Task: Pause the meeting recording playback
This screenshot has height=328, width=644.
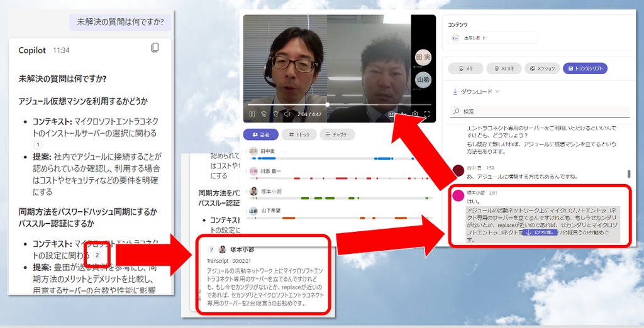Action: tap(252, 114)
